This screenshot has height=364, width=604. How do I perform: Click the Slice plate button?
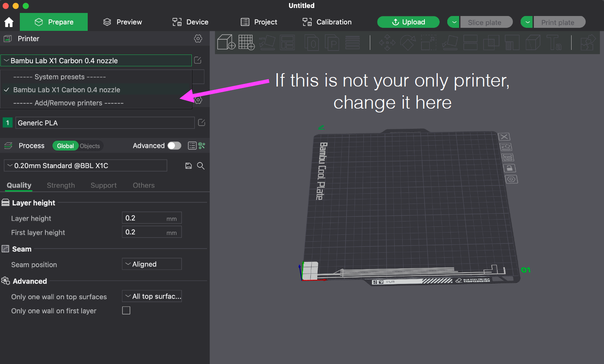coord(487,22)
